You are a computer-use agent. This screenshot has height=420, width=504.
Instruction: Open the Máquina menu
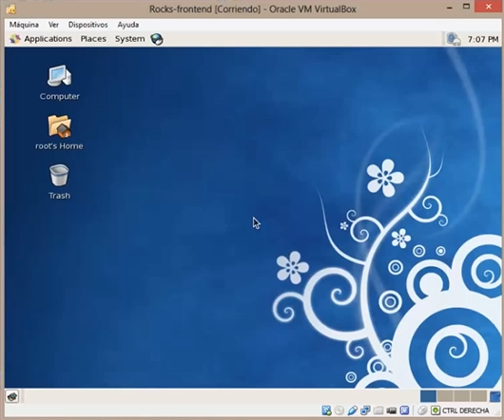pos(24,25)
